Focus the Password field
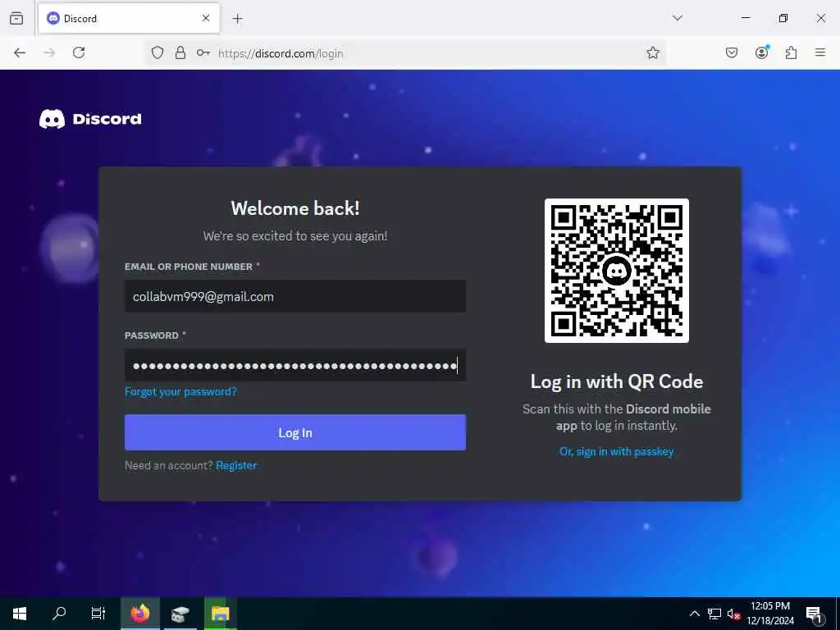Image resolution: width=840 pixels, height=630 pixels. click(x=295, y=365)
